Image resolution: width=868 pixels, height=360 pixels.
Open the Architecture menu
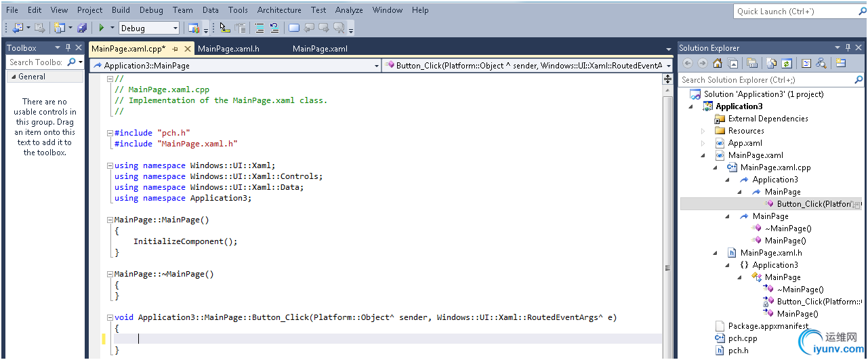(x=279, y=10)
